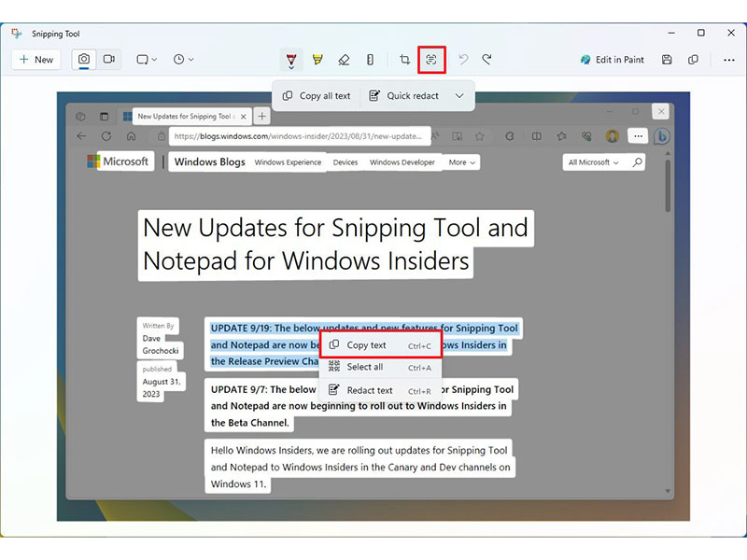Open Windows Developer nav item
Image resolution: width=747 pixels, height=560 pixels.
(402, 162)
